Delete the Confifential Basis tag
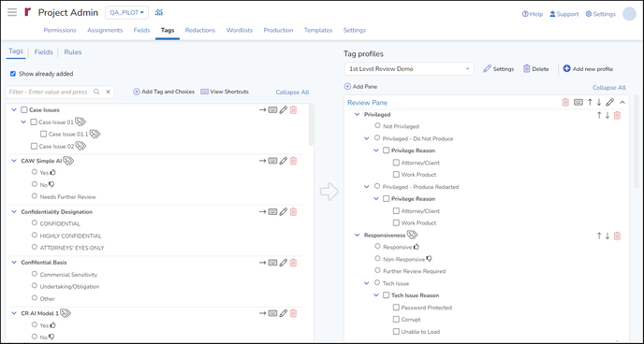644x344 pixels. [x=293, y=263]
